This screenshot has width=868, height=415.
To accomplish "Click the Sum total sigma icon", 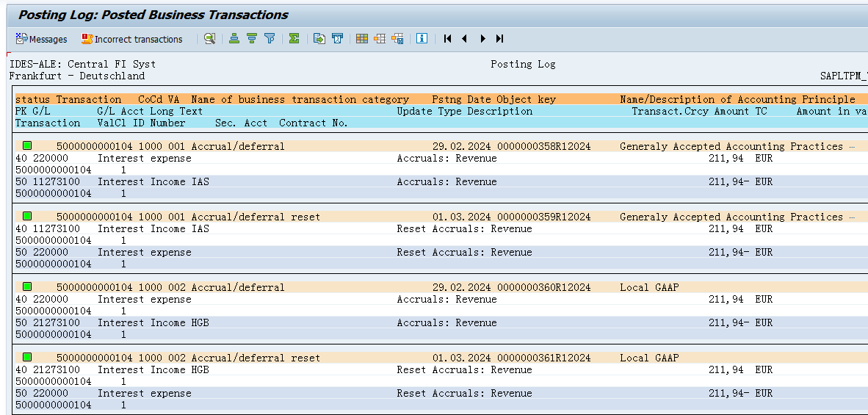I will (x=294, y=39).
